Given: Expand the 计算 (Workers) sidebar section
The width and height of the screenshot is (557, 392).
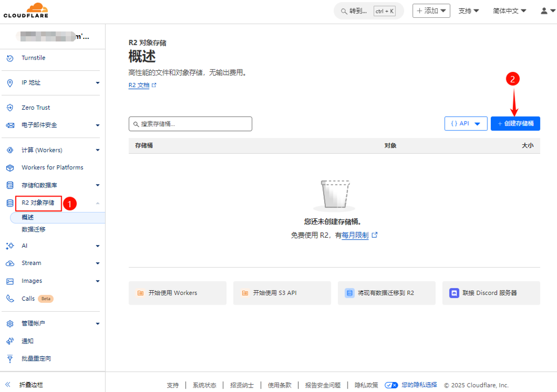Looking at the screenshot, I should pyautogui.click(x=97, y=150).
